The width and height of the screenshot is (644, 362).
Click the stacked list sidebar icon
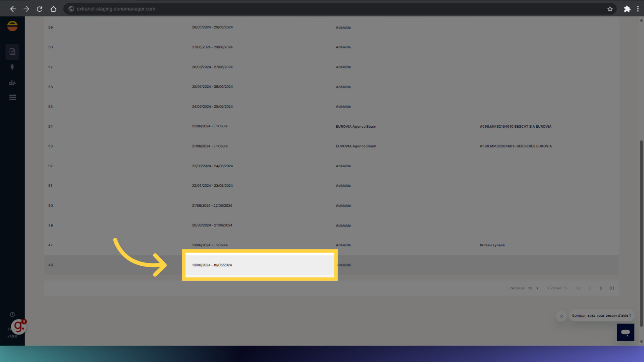click(x=12, y=98)
